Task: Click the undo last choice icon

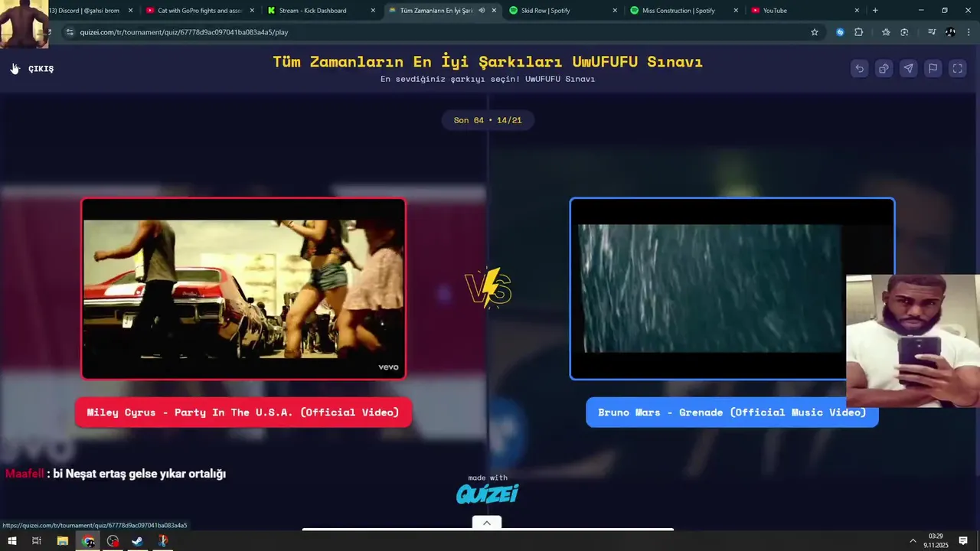Action: [x=860, y=68]
